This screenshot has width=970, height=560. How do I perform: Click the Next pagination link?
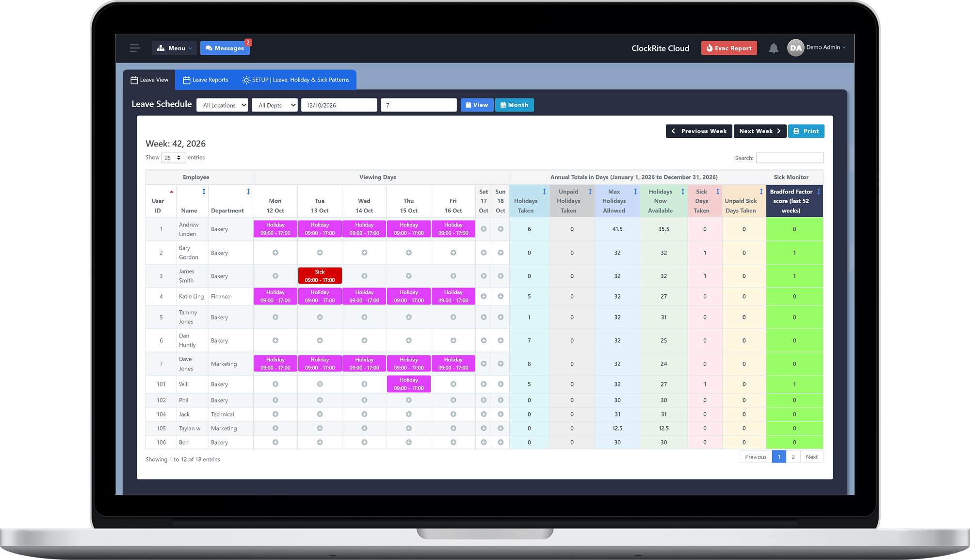[x=811, y=457]
